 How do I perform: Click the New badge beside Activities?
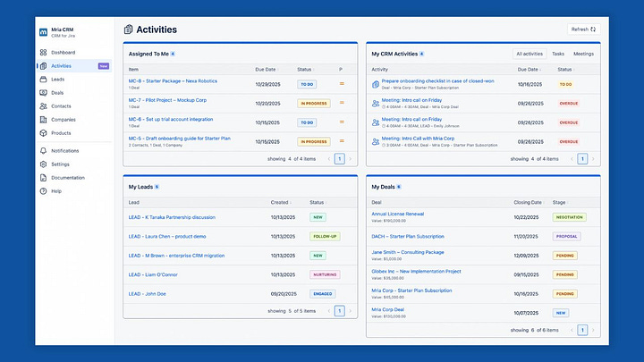(104, 66)
